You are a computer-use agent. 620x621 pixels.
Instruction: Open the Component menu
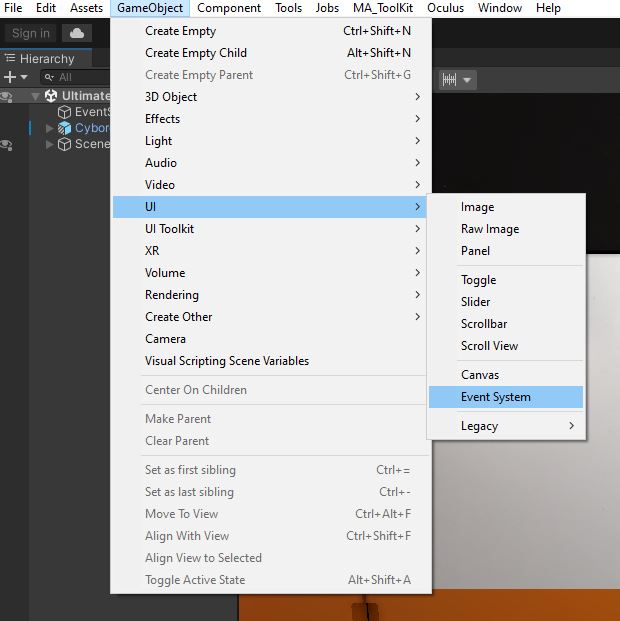[229, 8]
